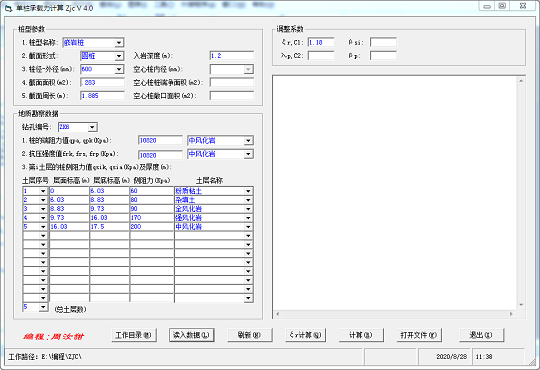Click the ξr,C1 coefficient field
540x370 pixels.
321,42
